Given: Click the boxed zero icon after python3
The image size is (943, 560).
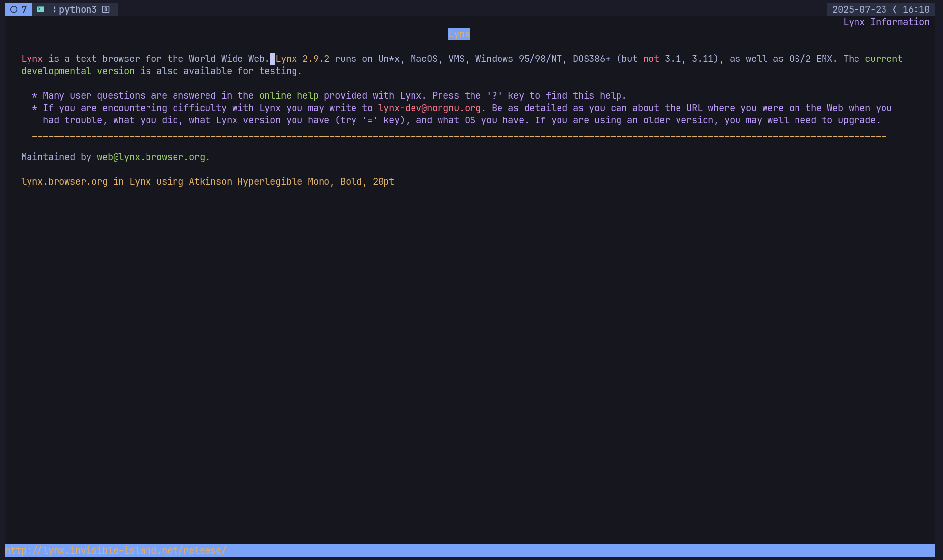Looking at the screenshot, I should pyautogui.click(x=106, y=9).
